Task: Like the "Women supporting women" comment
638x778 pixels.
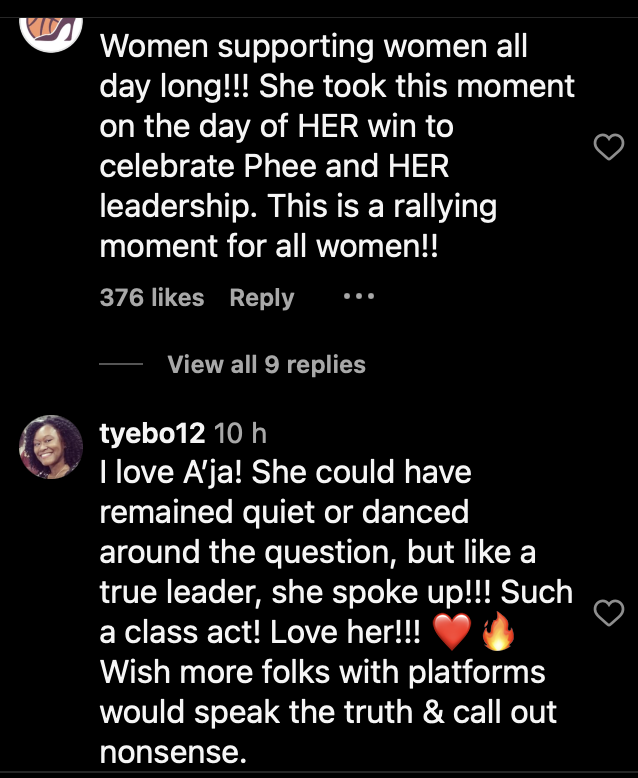Action: point(609,149)
